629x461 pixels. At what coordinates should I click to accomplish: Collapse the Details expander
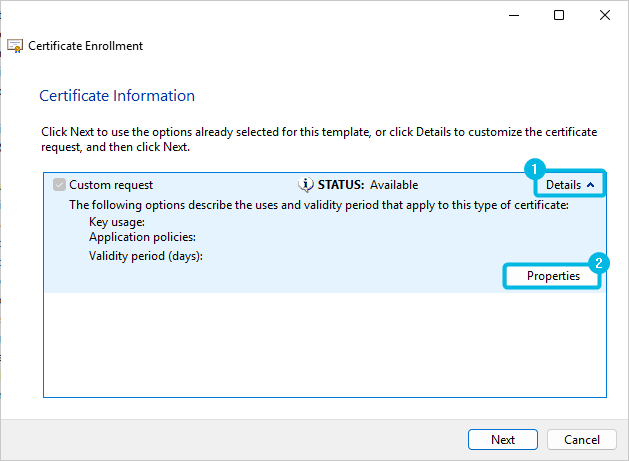(x=570, y=185)
